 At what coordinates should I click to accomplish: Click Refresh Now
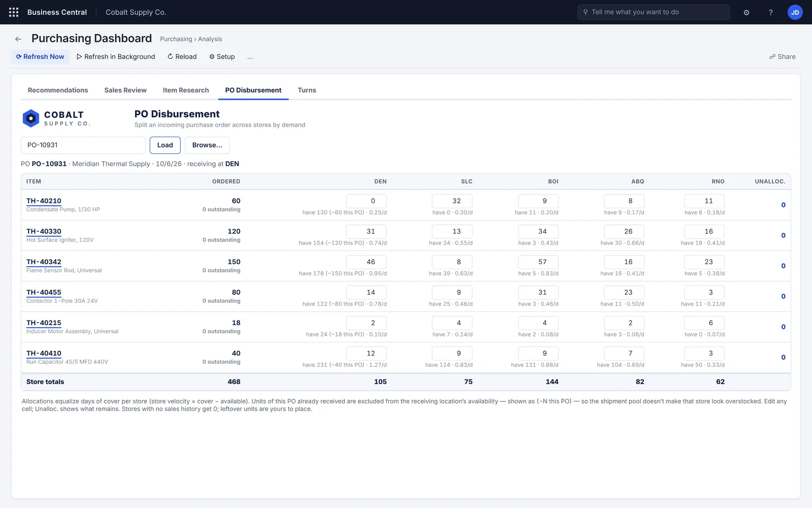(x=40, y=57)
